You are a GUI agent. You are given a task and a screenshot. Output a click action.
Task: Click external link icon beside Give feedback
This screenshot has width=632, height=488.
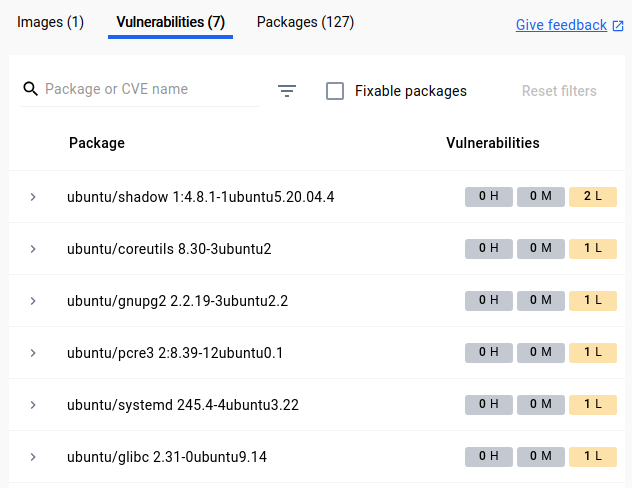tap(617, 26)
